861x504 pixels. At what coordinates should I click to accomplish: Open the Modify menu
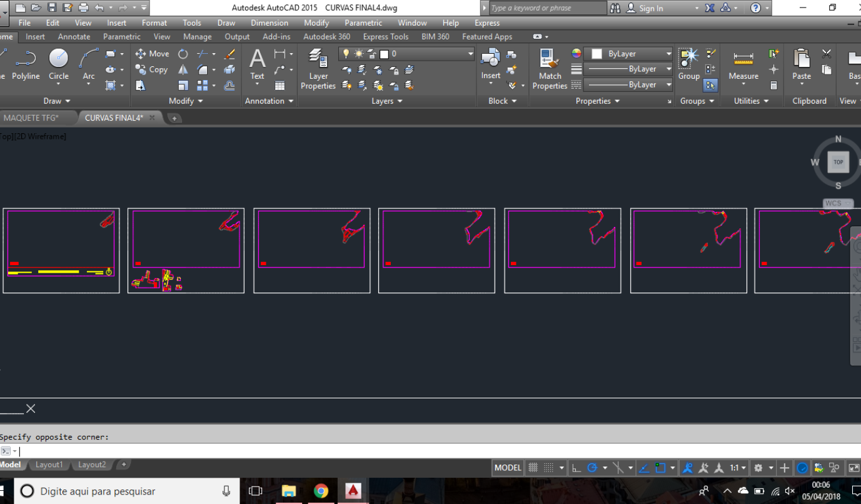tap(316, 23)
